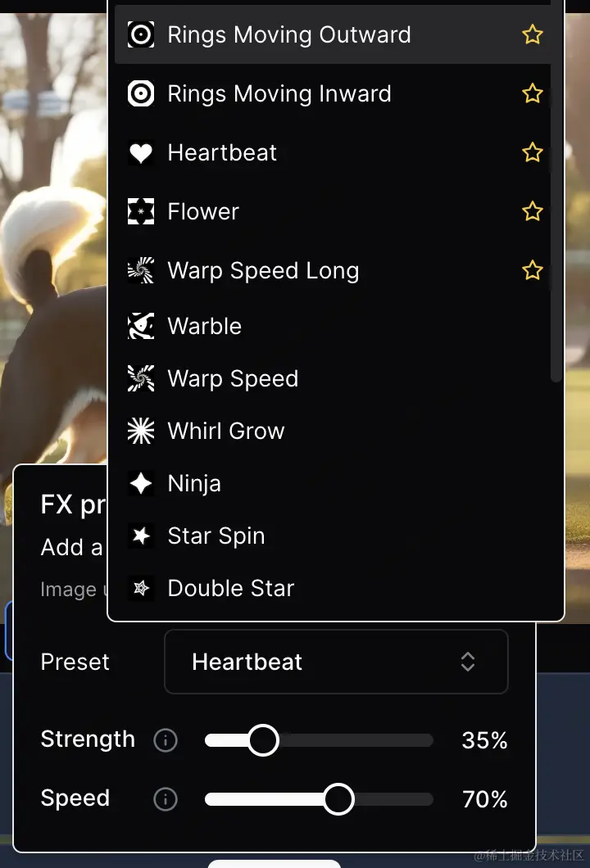Click the Whirl Grow starburst icon
The width and height of the screenshot is (590, 868).
pyautogui.click(x=141, y=431)
